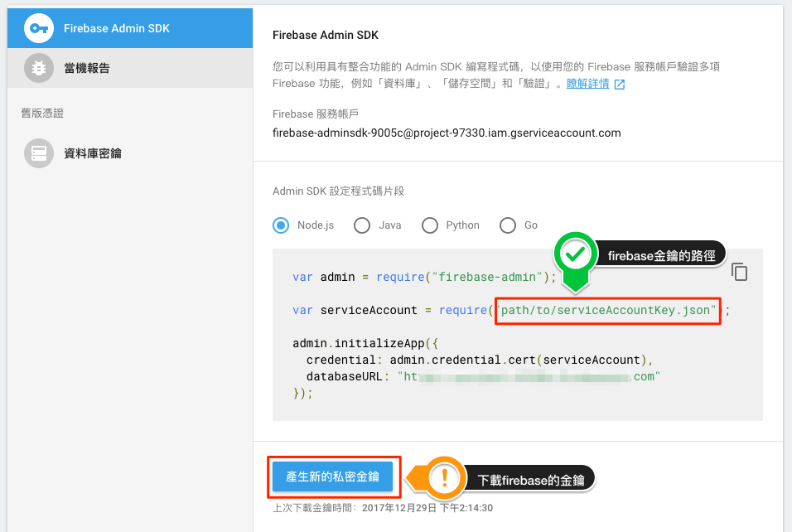Choose the Go radio option
This screenshot has width=792, height=532.
pos(508,225)
